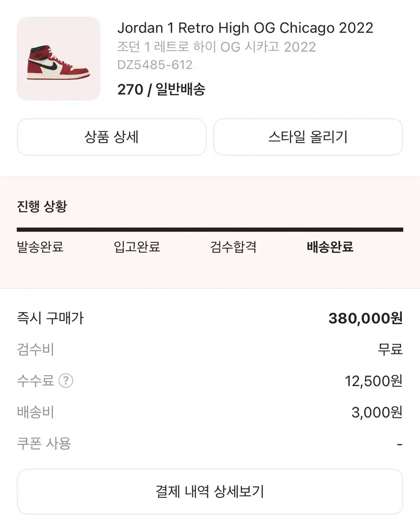
Task: Click the Jordan 1 Retro High OG title
Action: click(245, 28)
